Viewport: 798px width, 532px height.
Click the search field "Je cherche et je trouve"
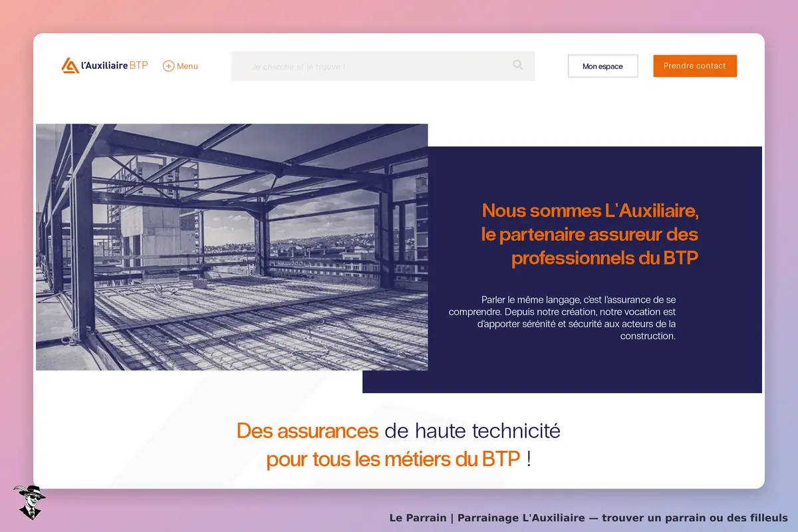tap(383, 66)
